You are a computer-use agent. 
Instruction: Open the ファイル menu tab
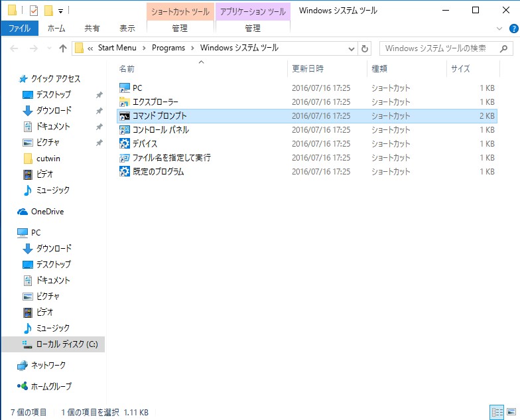20,29
